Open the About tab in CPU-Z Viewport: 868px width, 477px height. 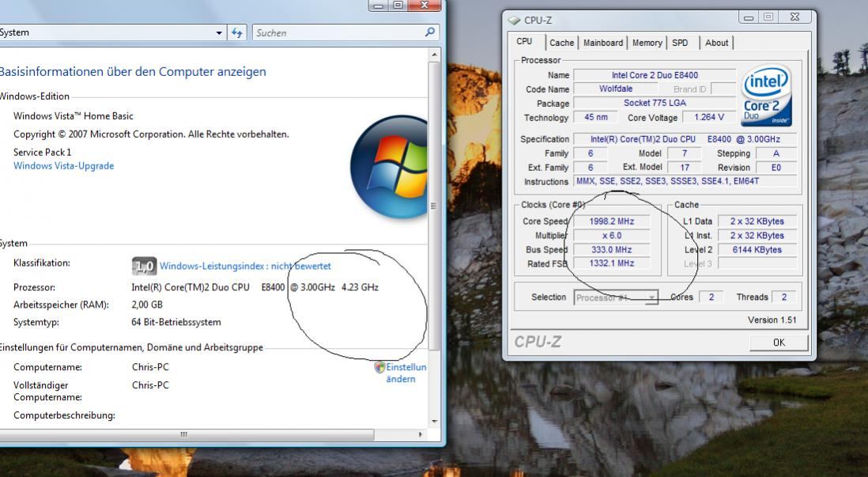coord(716,43)
